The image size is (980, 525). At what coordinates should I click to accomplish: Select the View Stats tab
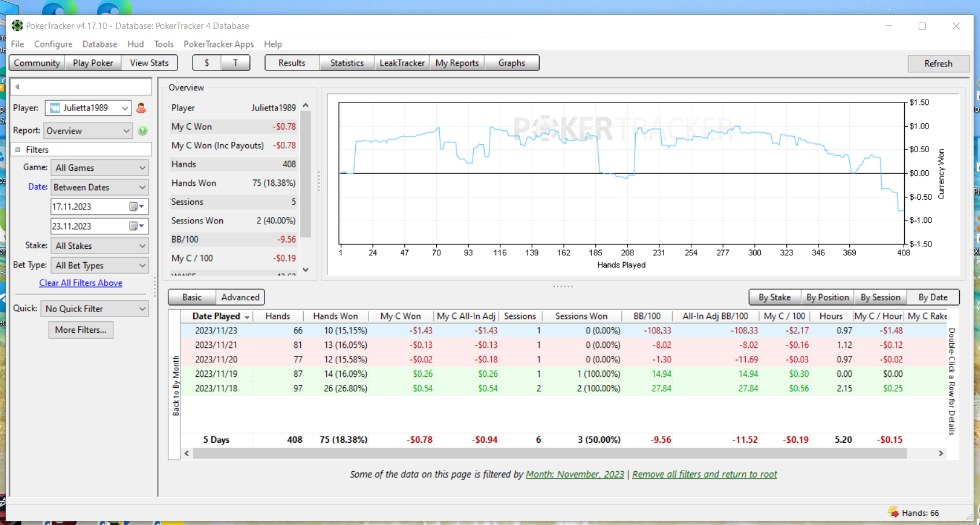pos(149,63)
